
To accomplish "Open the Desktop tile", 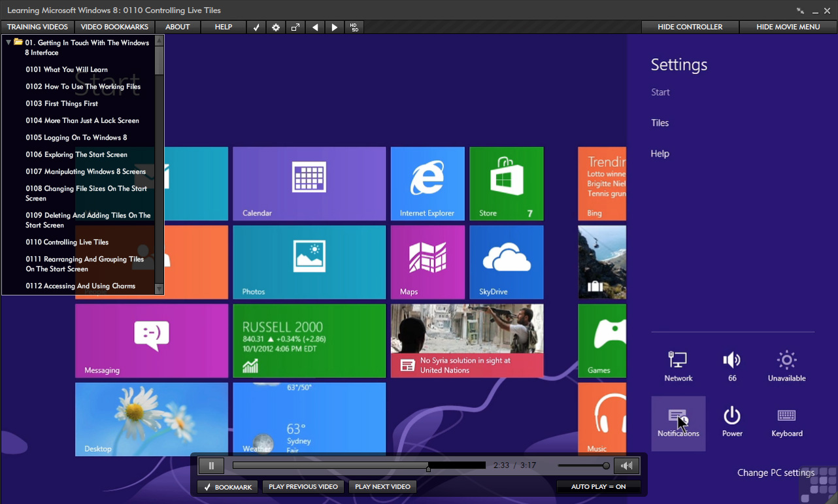I will pyautogui.click(x=152, y=419).
